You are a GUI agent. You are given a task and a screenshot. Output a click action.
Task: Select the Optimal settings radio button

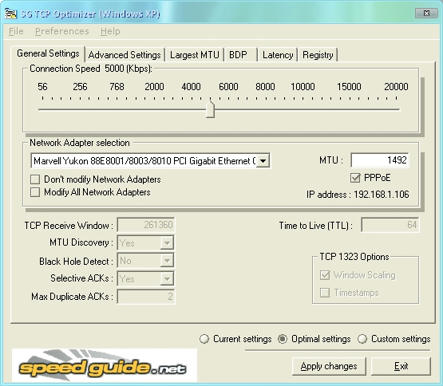coord(282,339)
